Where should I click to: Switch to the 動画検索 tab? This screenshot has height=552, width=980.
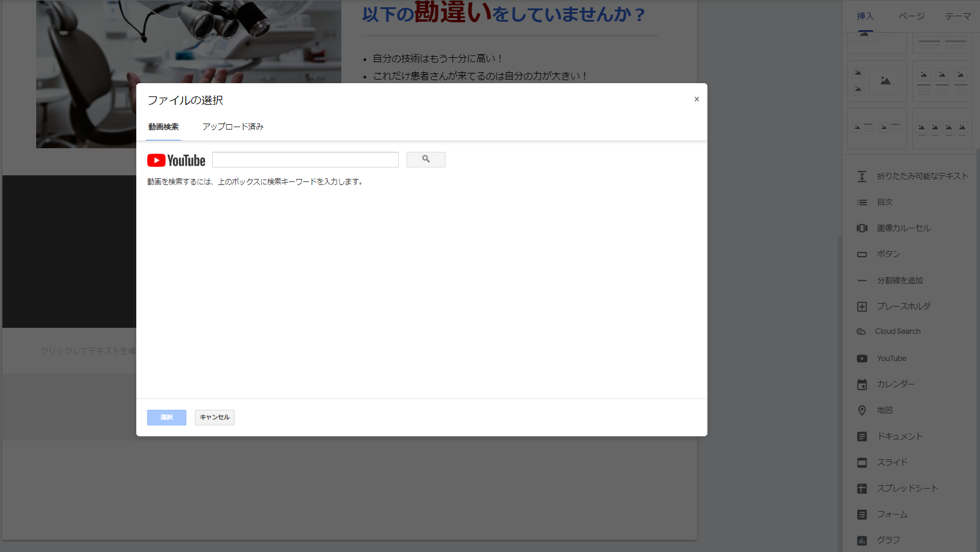pyautogui.click(x=163, y=127)
